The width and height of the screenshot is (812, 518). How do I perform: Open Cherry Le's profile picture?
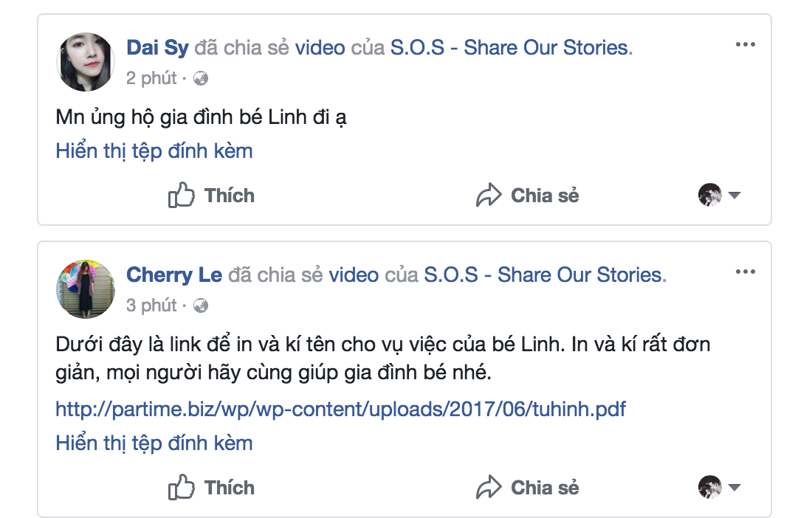coord(86,289)
